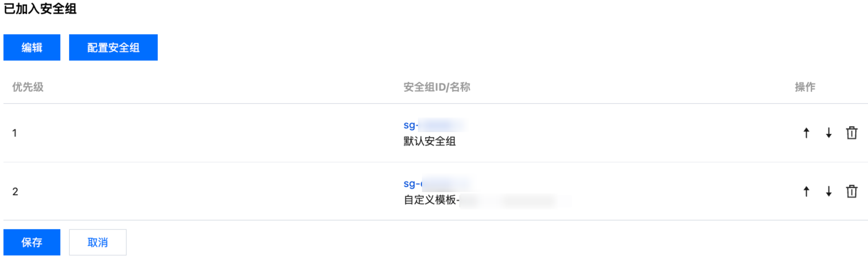Viewport: 868px width, 258px height.
Task: Click the 安全组ID/名称 column header
Action: [x=437, y=87]
